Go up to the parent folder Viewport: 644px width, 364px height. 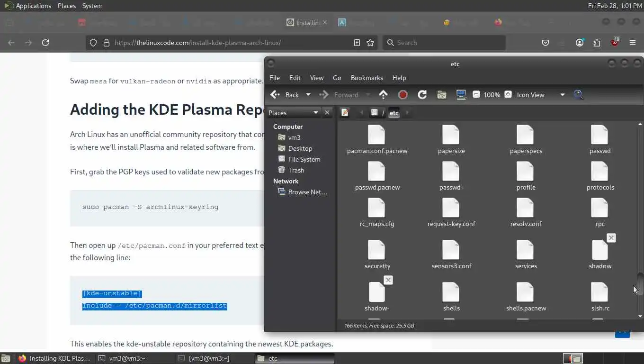pos(383,95)
